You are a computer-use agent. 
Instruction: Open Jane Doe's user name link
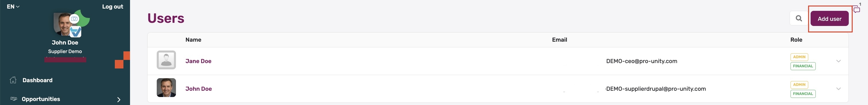tap(198, 61)
